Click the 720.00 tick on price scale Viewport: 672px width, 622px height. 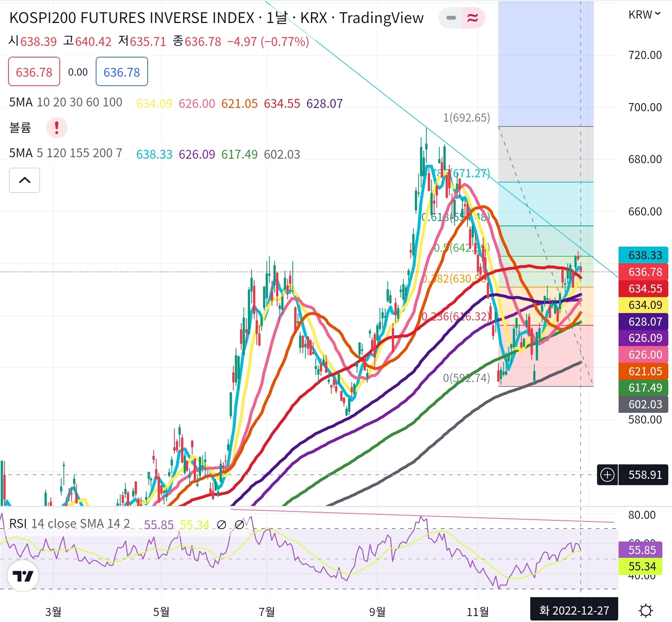click(645, 55)
